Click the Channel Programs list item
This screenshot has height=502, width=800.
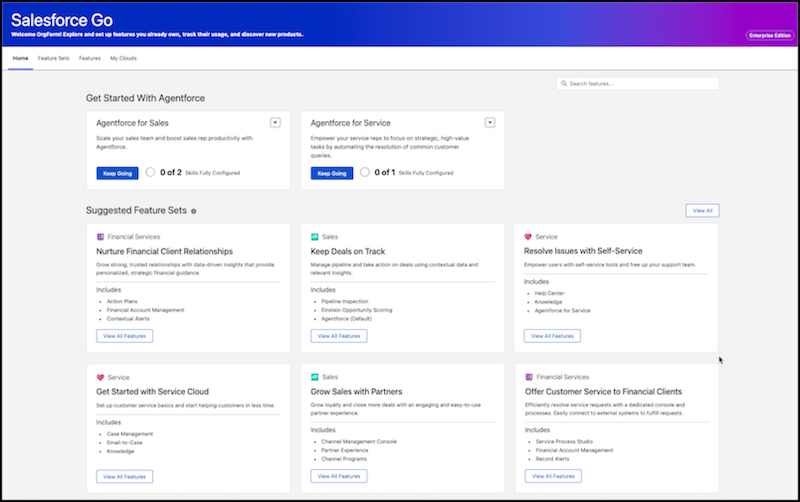tap(344, 459)
